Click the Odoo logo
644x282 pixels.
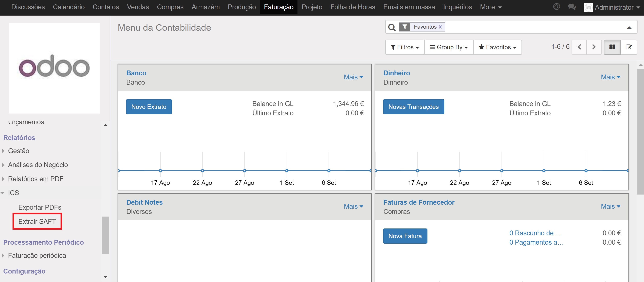[54, 68]
